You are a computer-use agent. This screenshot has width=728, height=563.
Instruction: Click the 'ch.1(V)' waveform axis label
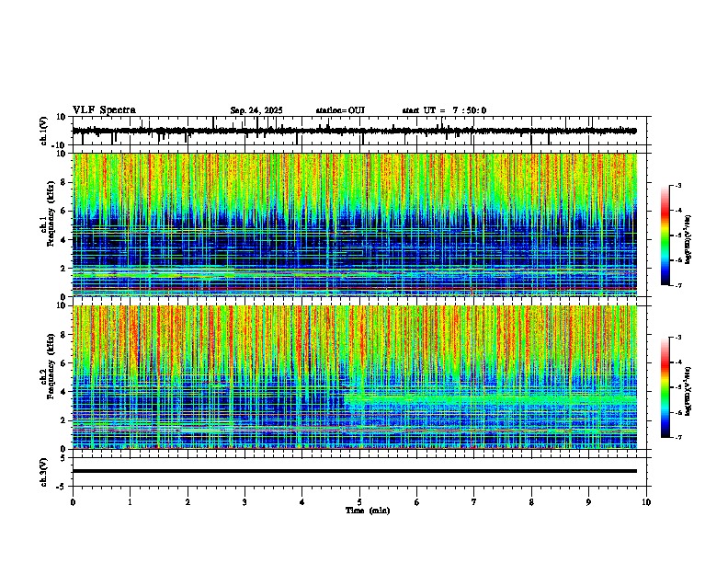(x=44, y=131)
